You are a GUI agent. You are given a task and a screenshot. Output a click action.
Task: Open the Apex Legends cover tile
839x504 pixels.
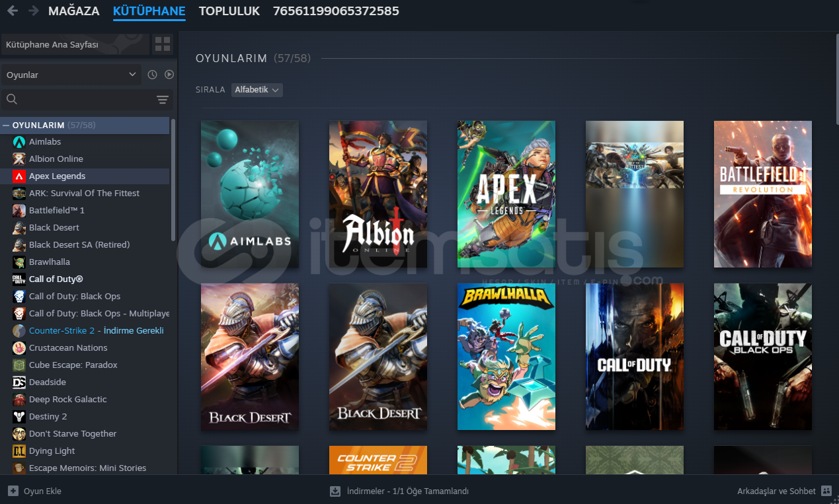(506, 194)
